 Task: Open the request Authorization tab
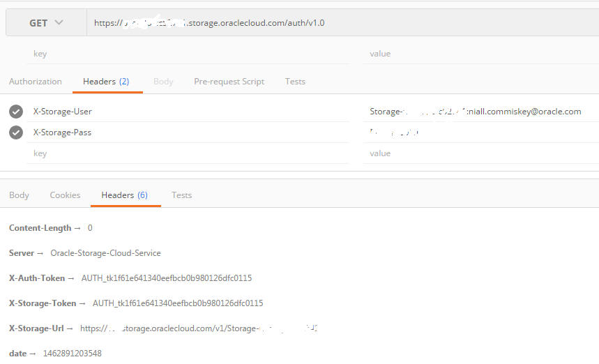pyautogui.click(x=35, y=82)
